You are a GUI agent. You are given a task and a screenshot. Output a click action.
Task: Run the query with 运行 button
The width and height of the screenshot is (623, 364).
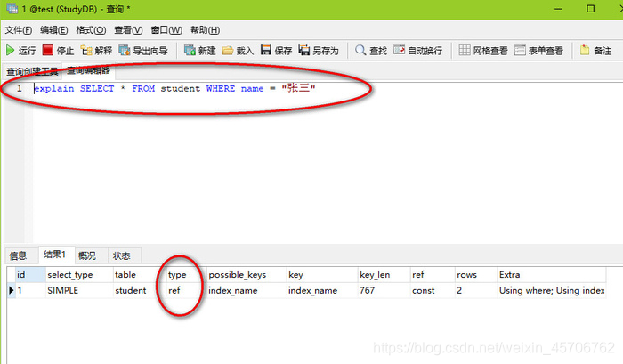(x=20, y=51)
